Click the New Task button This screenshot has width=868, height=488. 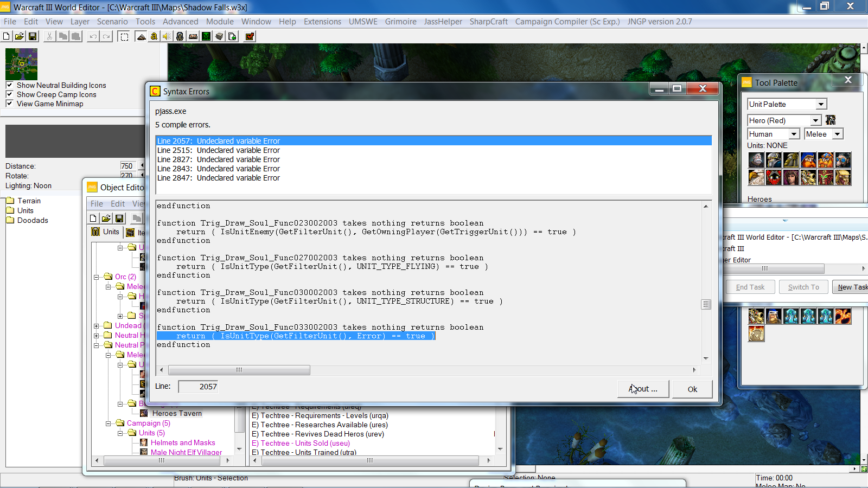point(851,287)
